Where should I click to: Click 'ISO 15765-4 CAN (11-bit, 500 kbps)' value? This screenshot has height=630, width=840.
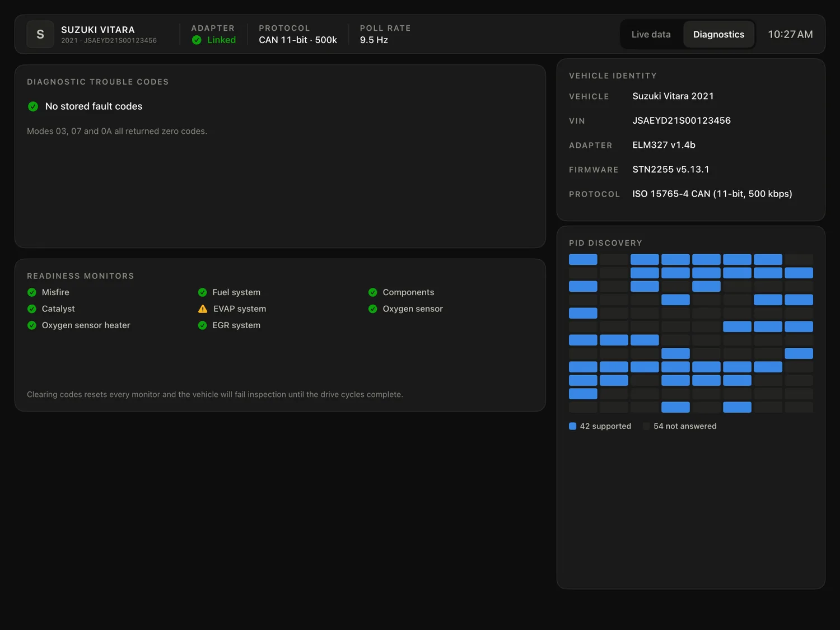point(712,194)
